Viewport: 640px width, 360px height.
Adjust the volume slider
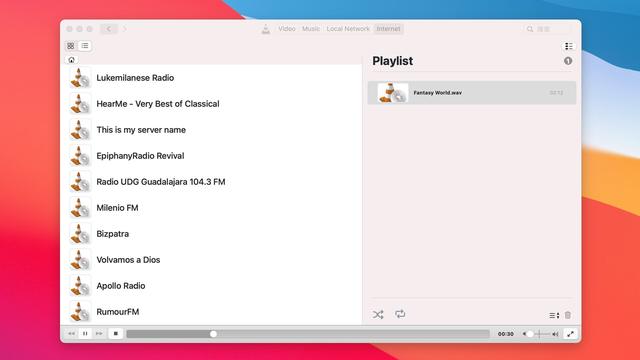click(x=538, y=334)
